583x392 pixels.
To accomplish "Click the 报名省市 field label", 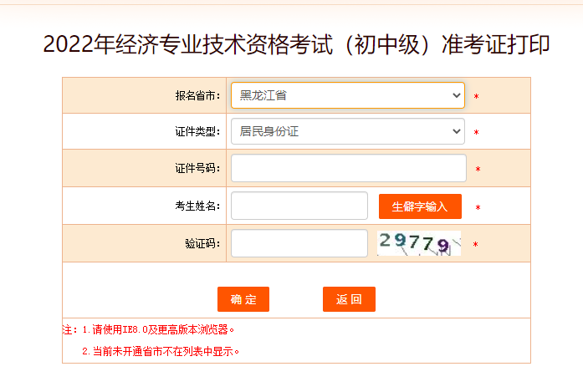I will pyautogui.click(x=197, y=95).
